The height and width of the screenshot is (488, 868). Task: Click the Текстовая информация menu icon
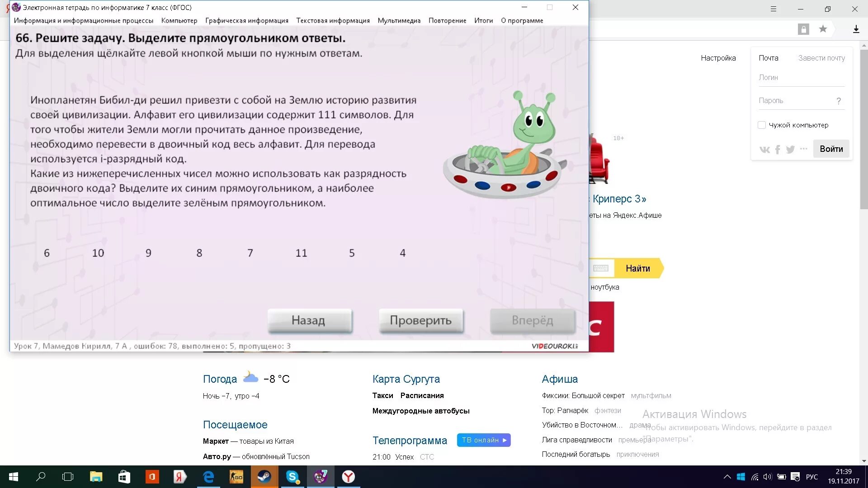(x=333, y=20)
